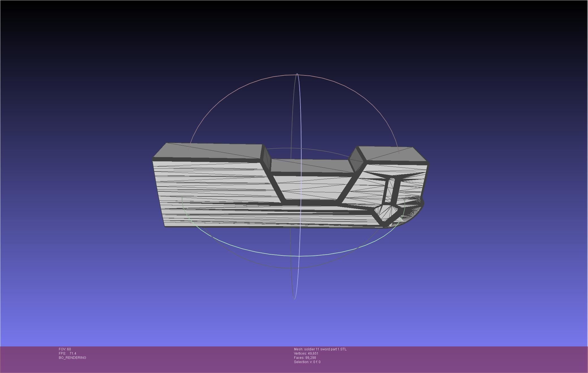Click the 'FOV: 60' status text
The width and height of the screenshot is (588, 373).
point(65,349)
